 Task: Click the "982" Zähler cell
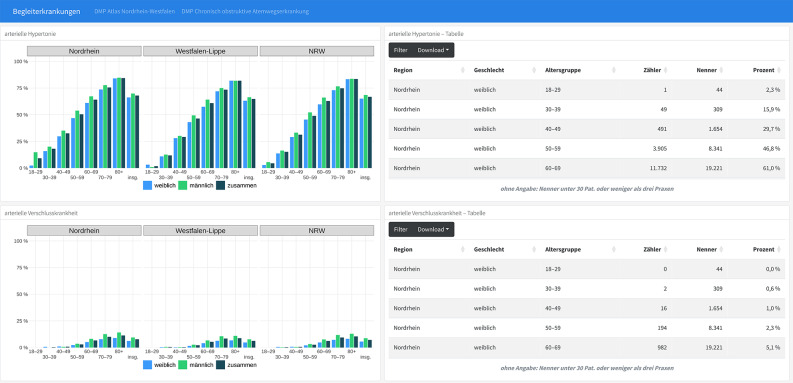662,348
